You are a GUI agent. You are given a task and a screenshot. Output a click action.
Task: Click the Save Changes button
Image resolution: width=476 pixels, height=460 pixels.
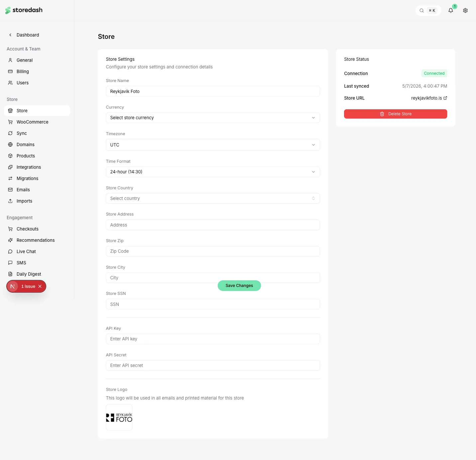coord(239,286)
